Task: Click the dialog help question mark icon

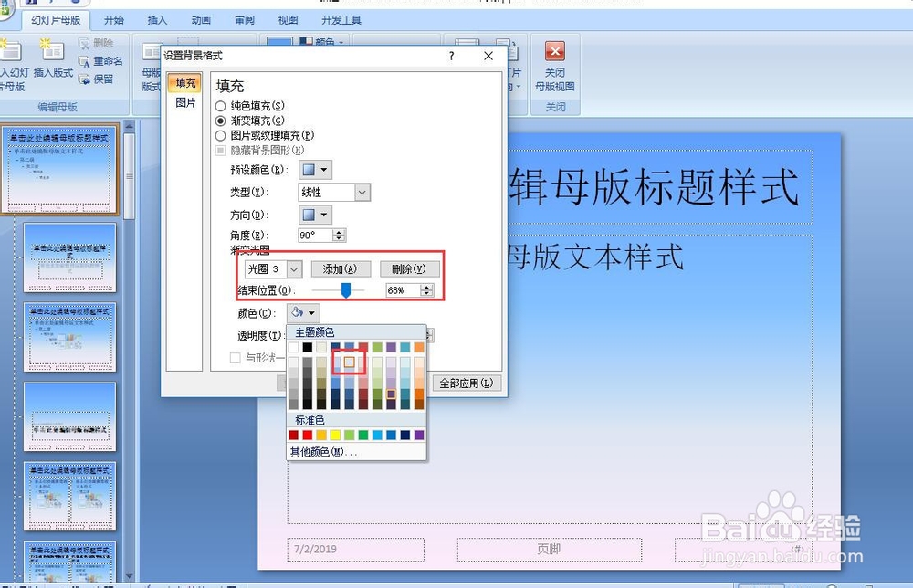Action: pos(450,56)
